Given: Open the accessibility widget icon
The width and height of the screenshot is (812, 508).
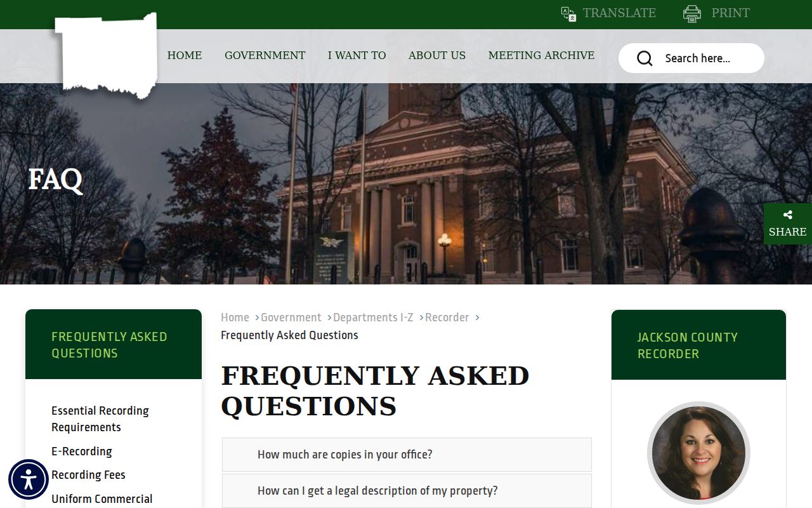Looking at the screenshot, I should [29, 479].
